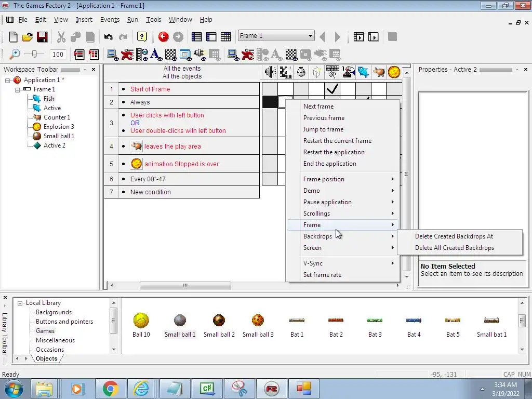Image resolution: width=532 pixels, height=399 pixels.
Task: Click the Counter pig object column icon
Action: point(379,72)
